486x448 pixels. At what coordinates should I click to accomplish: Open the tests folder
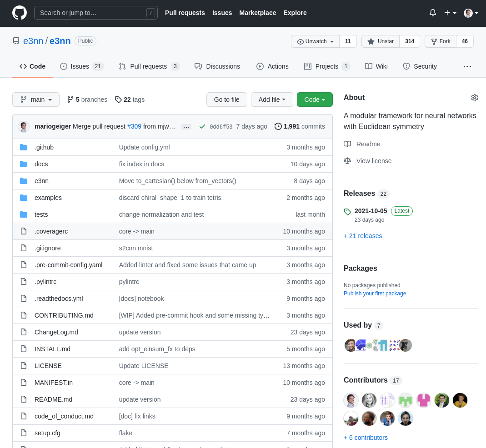point(41,214)
